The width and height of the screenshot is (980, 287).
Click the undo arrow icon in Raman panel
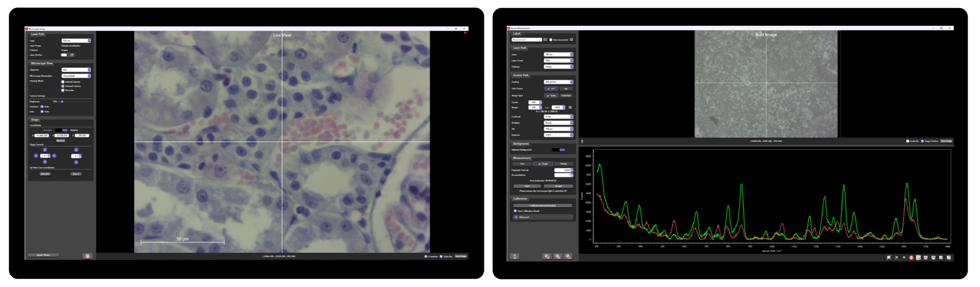coord(515,257)
